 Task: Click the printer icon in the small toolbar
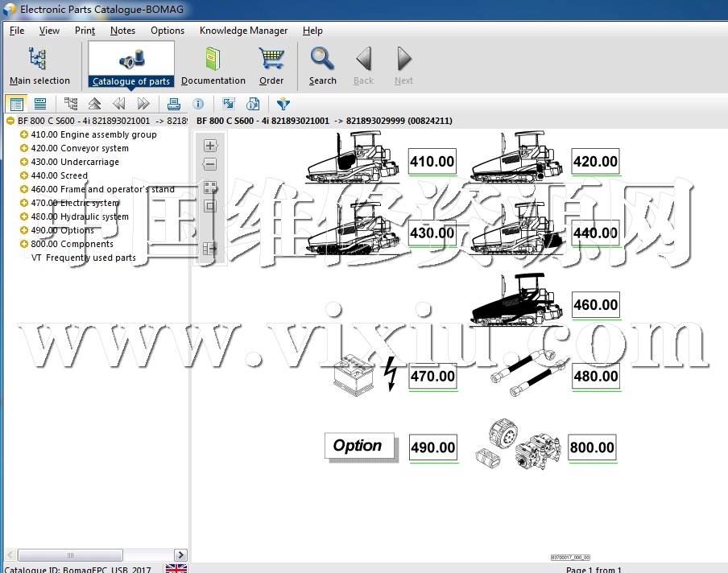point(173,104)
